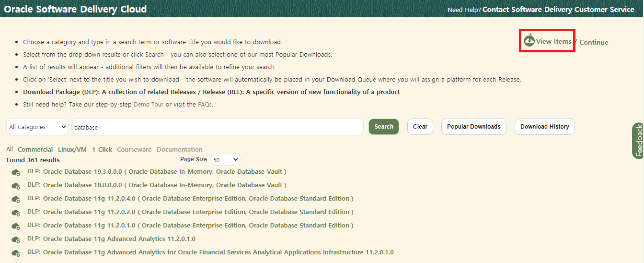Open Popular Downloads

[474, 127]
